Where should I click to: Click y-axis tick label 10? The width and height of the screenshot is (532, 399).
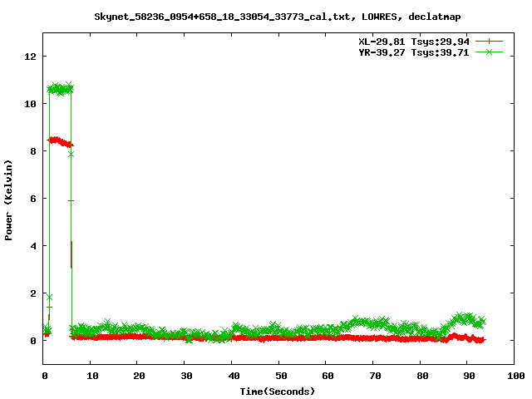[30, 104]
